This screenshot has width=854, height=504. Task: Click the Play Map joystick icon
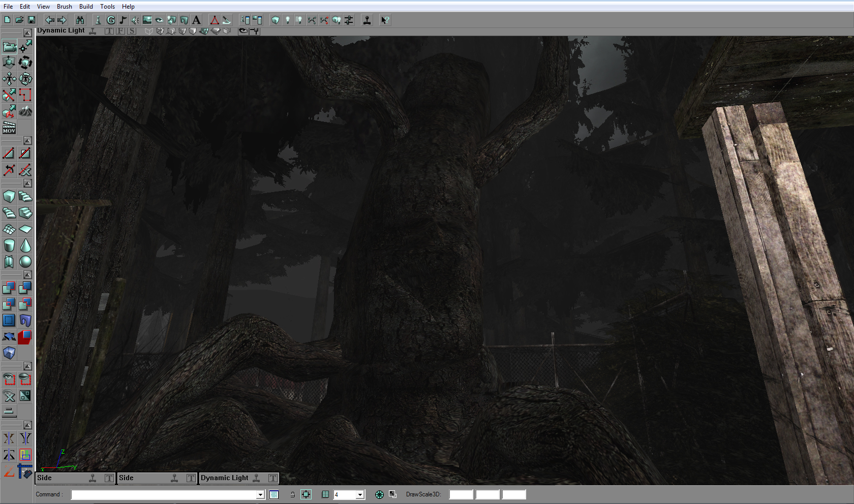(367, 20)
